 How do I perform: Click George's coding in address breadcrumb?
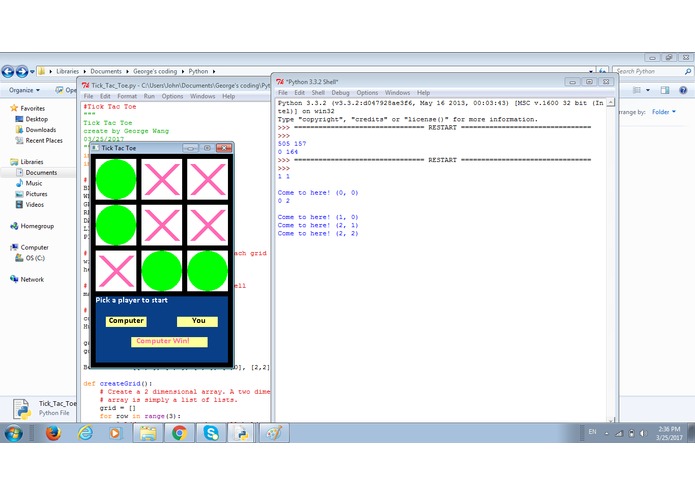(x=155, y=71)
